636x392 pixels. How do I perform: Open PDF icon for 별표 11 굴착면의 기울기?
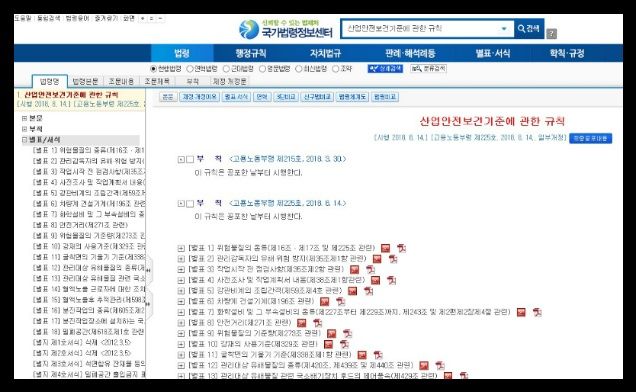[x=378, y=355]
